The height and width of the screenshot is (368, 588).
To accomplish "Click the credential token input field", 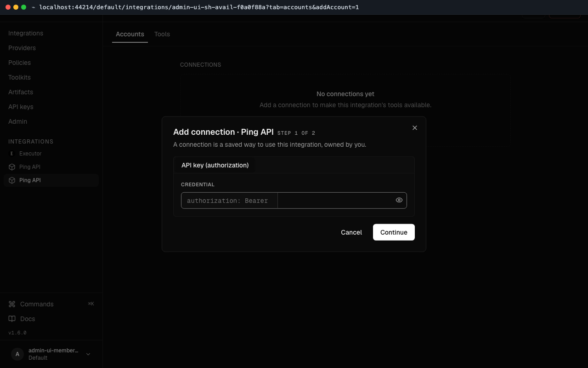I will 336,201.
